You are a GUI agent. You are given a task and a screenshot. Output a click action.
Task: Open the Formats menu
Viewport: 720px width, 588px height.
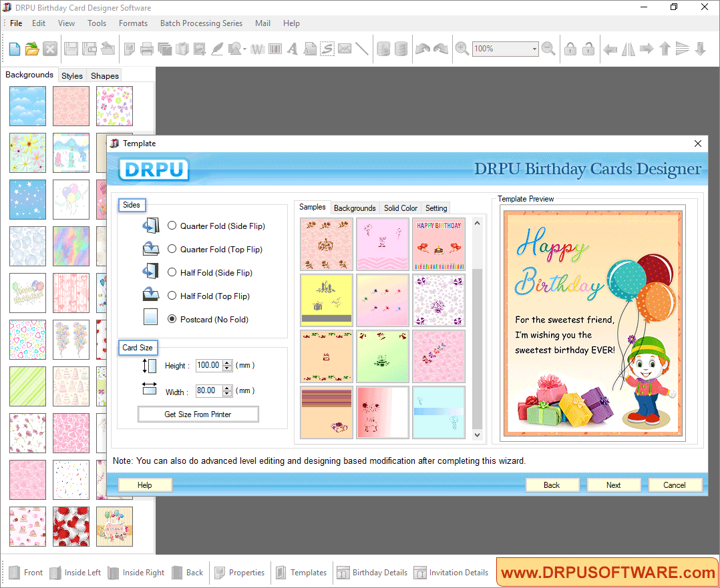(x=133, y=23)
